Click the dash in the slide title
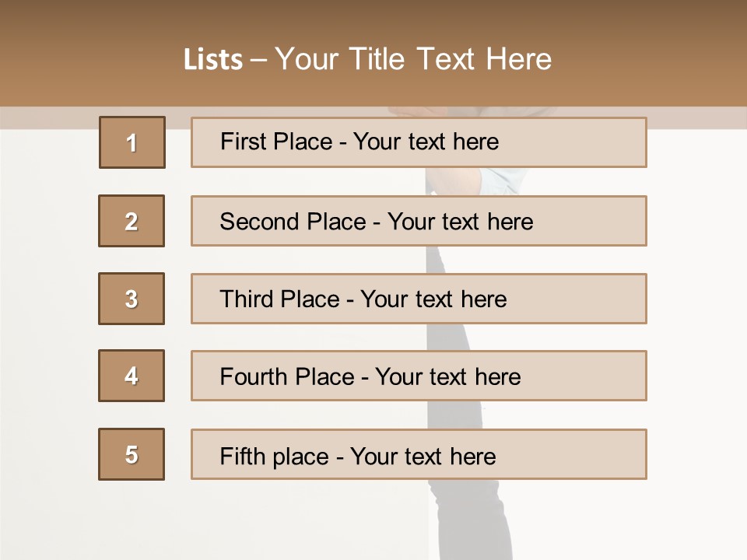The height and width of the screenshot is (560, 747). tap(259, 59)
